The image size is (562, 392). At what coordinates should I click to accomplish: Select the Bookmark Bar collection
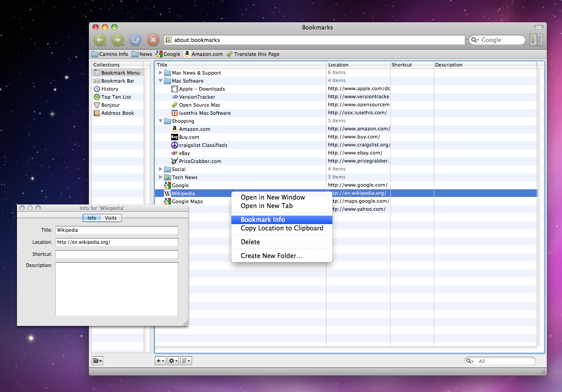click(117, 81)
